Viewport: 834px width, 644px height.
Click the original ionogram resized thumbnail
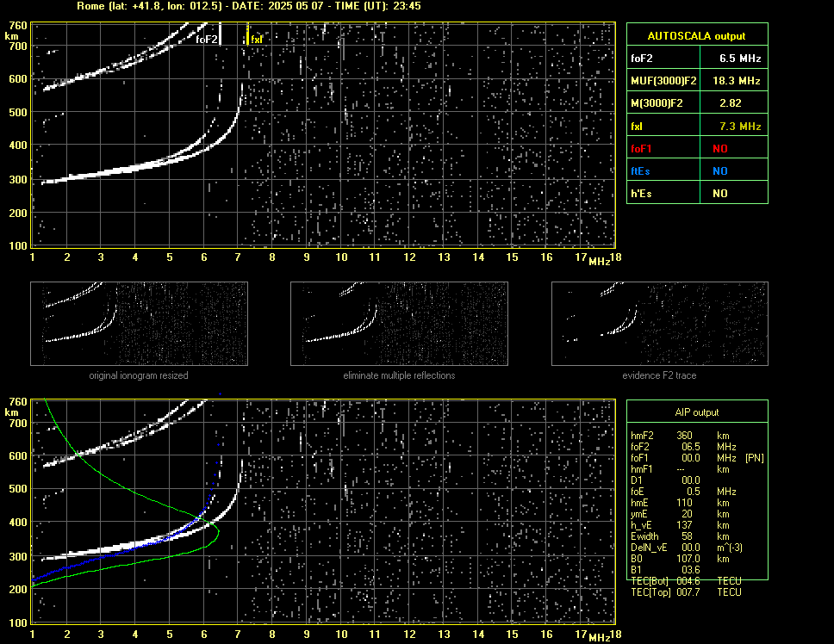click(139, 324)
